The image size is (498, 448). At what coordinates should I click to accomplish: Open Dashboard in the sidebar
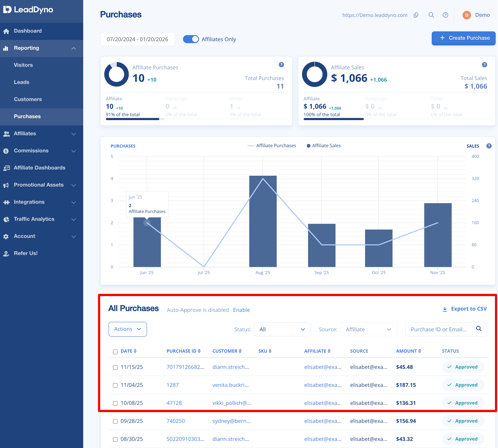tap(42, 31)
